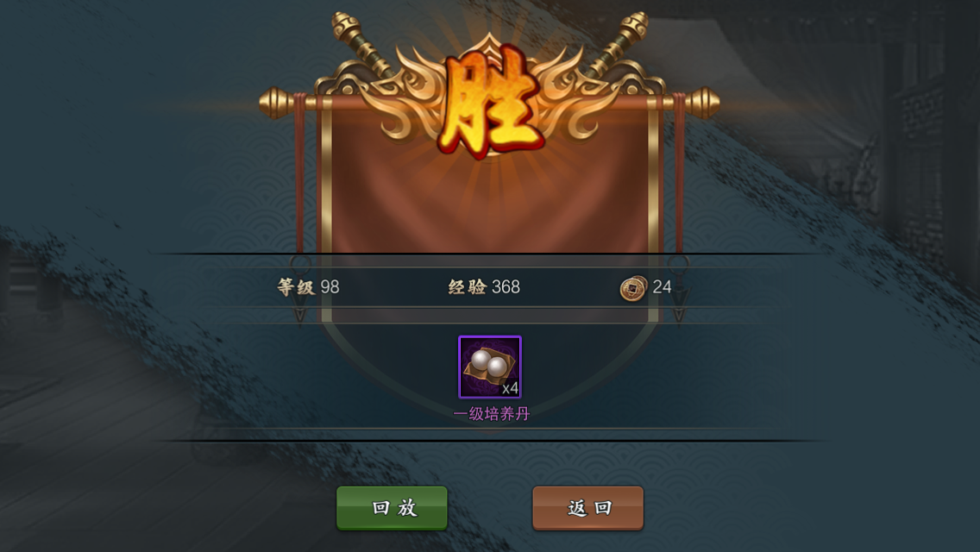980x552 pixels.
Task: Click the coin amount 24
Action: coord(662,287)
